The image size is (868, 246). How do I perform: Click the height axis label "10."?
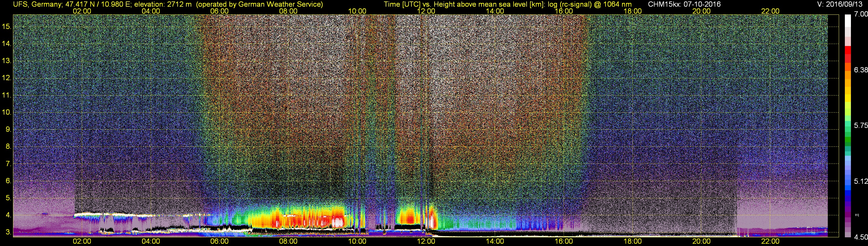(x=7, y=112)
